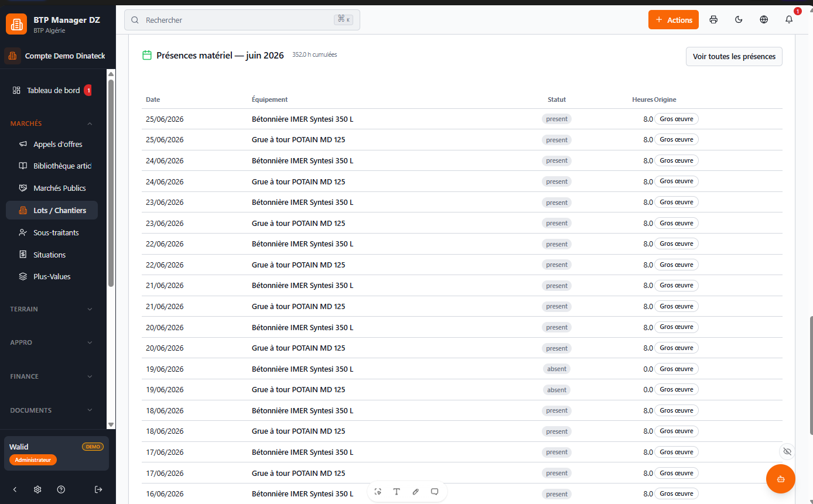Select the comment tool in the floating toolbar
The image size is (813, 504).
tap(435, 492)
